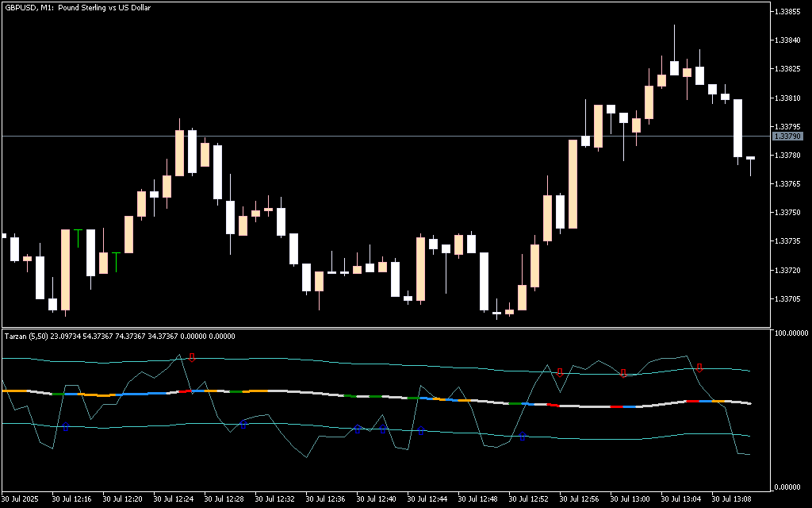Click the 30 Jul 12:16 time label
The height and width of the screenshot is (508, 812).
(x=71, y=499)
